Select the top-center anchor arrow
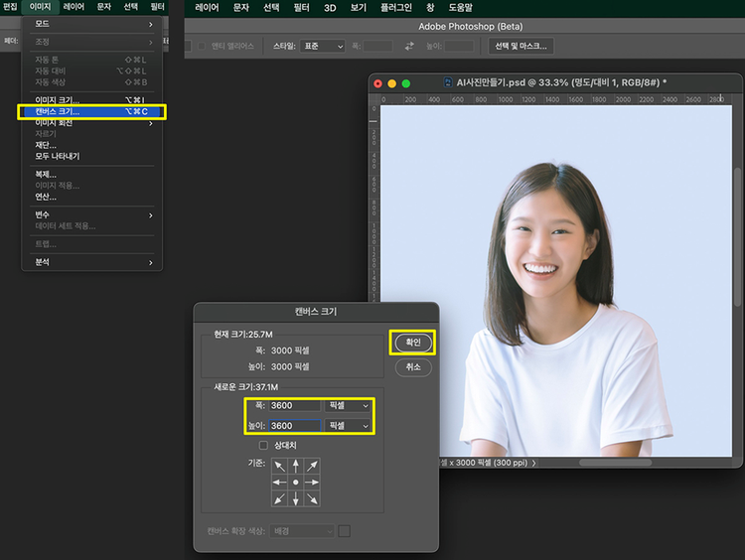Image resolution: width=745 pixels, height=560 pixels. [x=296, y=466]
